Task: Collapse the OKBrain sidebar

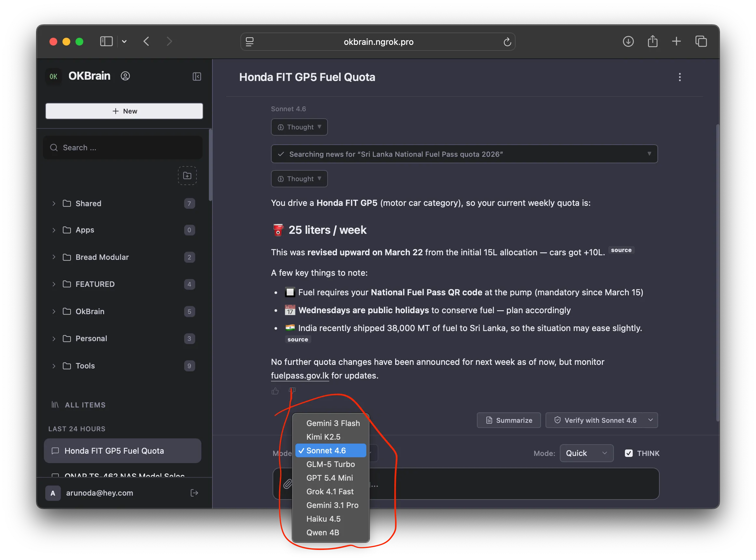Action: tap(196, 77)
